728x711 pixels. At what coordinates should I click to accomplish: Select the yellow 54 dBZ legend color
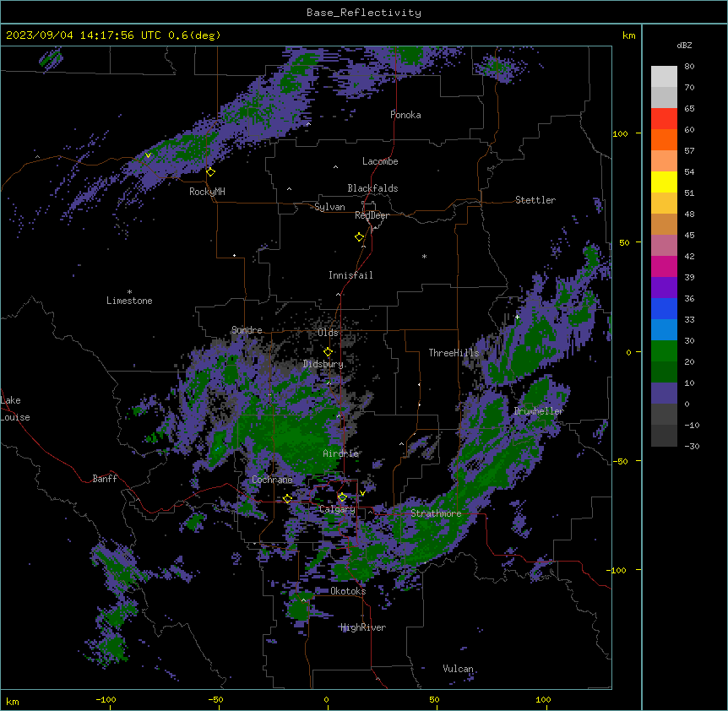coord(664,182)
